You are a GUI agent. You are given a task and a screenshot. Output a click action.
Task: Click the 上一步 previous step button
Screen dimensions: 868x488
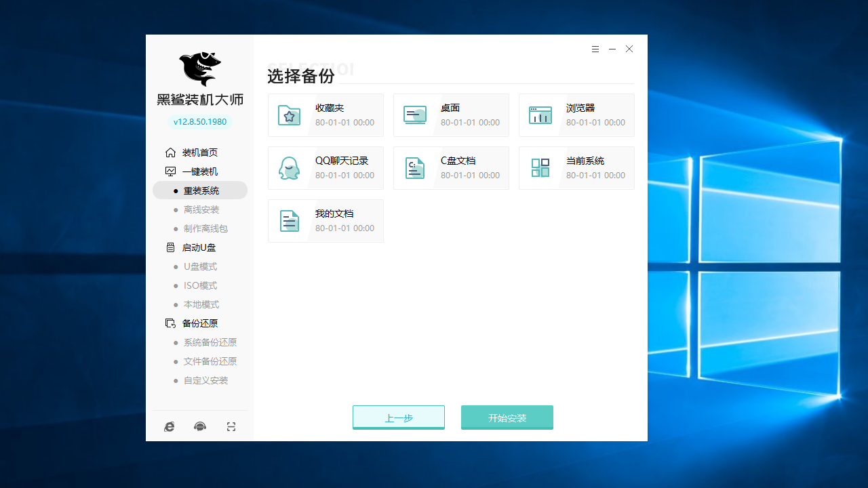tap(399, 418)
